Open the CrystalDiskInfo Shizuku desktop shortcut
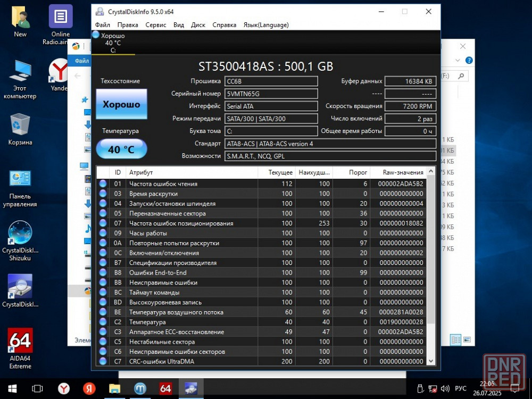 click(x=20, y=241)
